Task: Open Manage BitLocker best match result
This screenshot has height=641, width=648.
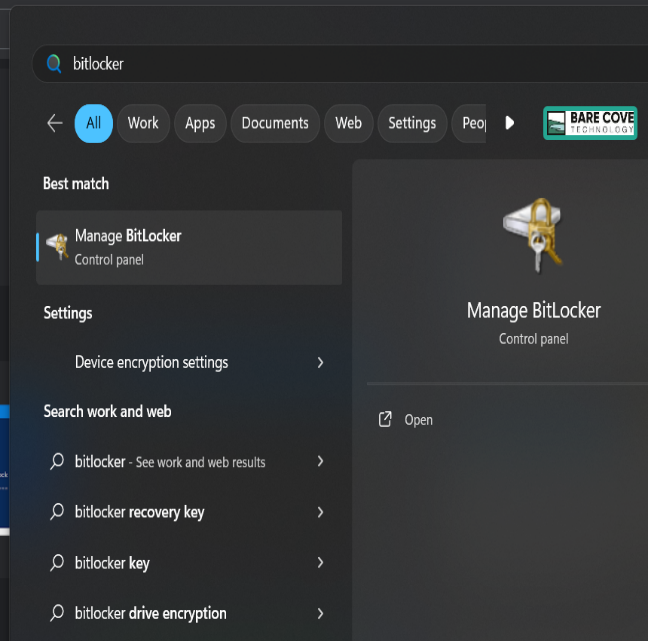Action: tap(189, 248)
